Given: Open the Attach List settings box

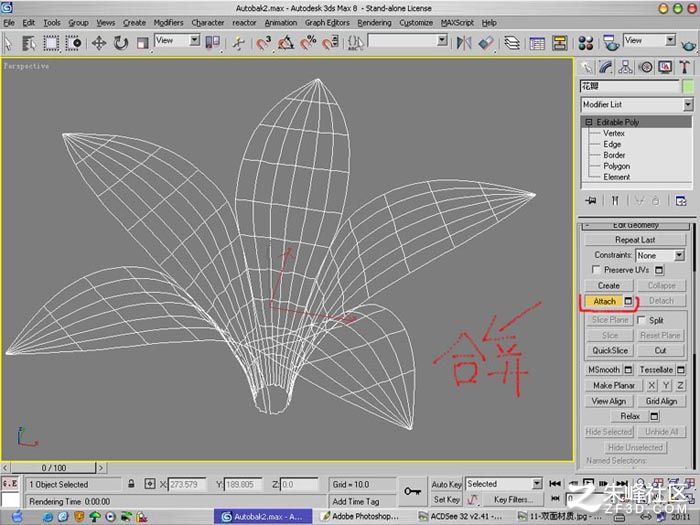Looking at the screenshot, I should click(628, 301).
